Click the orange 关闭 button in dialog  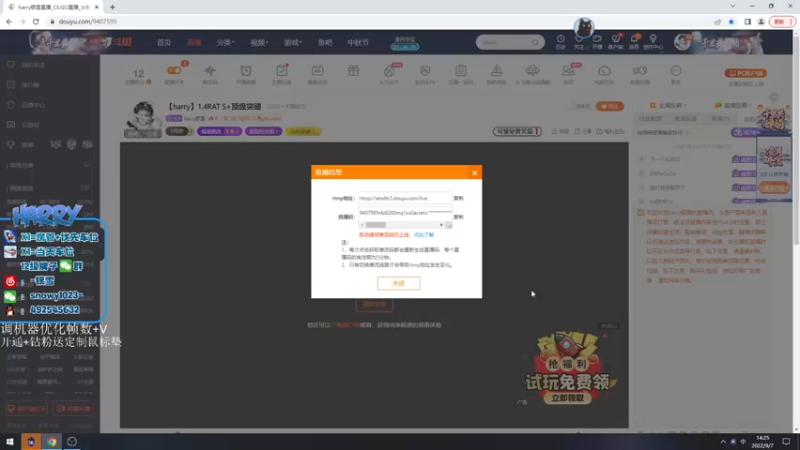[398, 283]
